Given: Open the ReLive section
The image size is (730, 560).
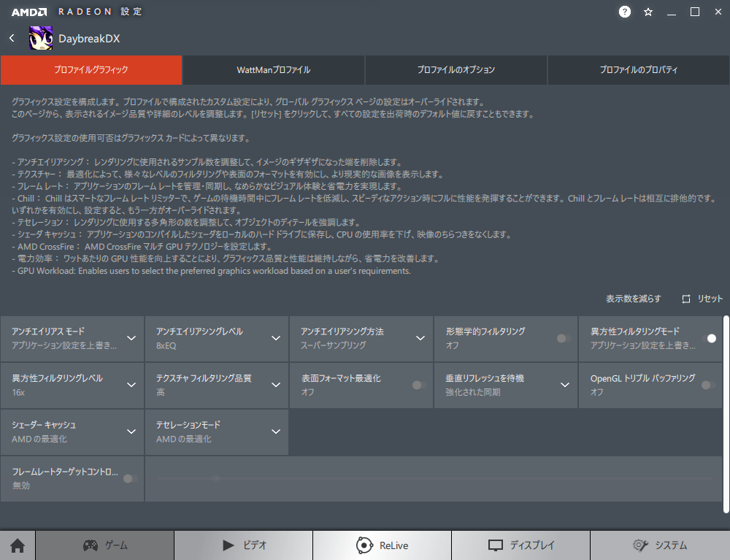Looking at the screenshot, I should [382, 545].
